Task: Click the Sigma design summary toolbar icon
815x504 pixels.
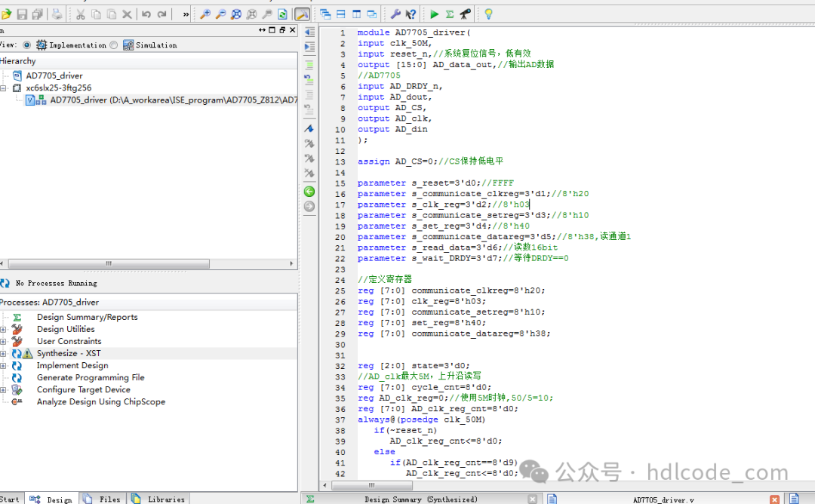Action: point(450,14)
